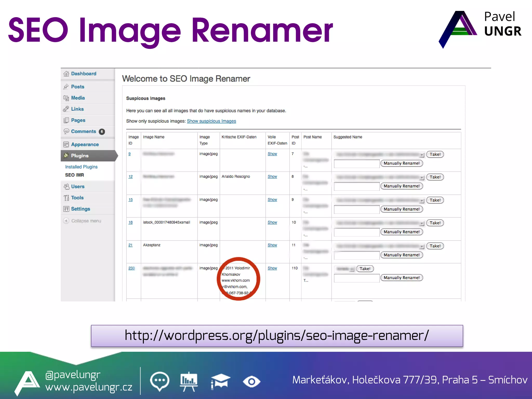This screenshot has width=532, height=399.
Task: Click the Appearance panel icon
Action: [66, 144]
